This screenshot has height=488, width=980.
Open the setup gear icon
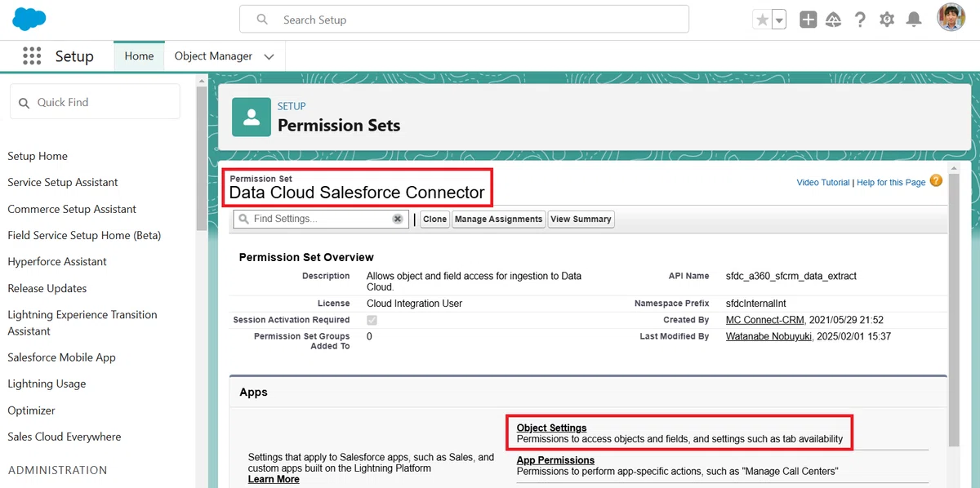click(887, 20)
